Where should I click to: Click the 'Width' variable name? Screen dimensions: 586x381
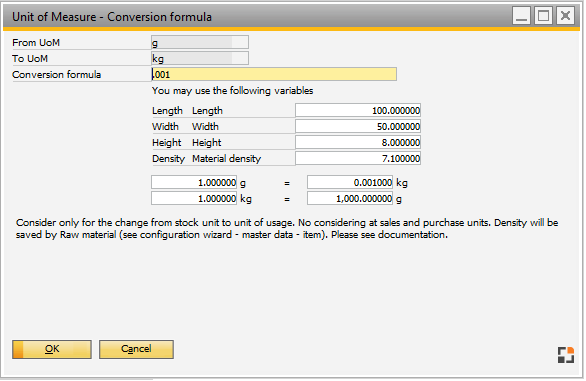click(165, 127)
